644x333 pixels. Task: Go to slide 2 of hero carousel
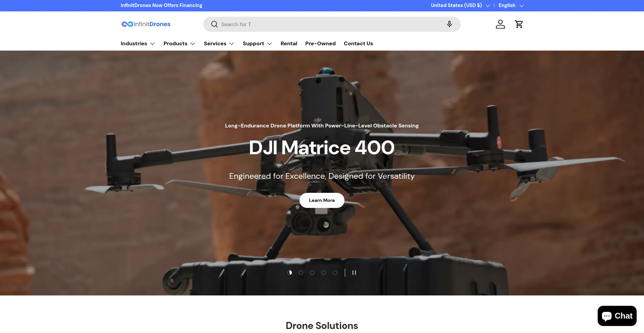coord(301,273)
